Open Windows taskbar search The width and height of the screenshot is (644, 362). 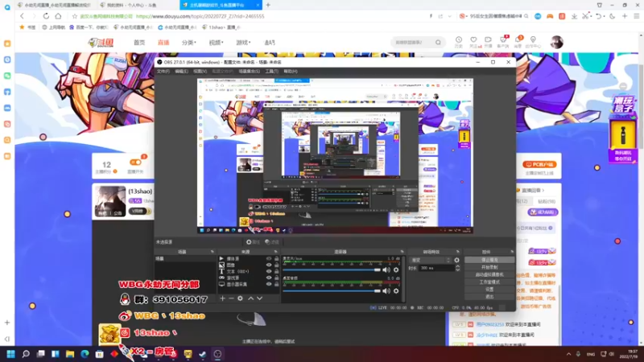[26, 354]
